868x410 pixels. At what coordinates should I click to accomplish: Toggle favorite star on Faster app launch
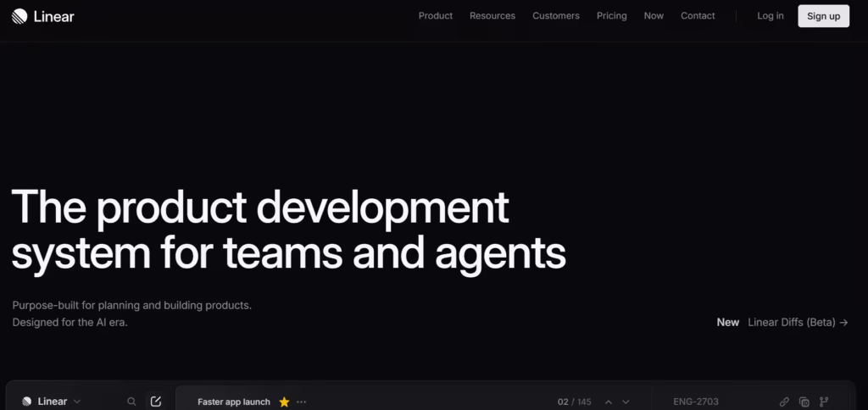click(x=284, y=402)
